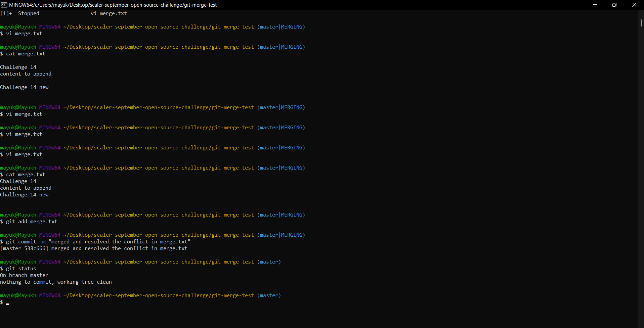Select the [1]+ Stopped job indicator line
This screenshot has height=328, width=644.
[x=20, y=13]
